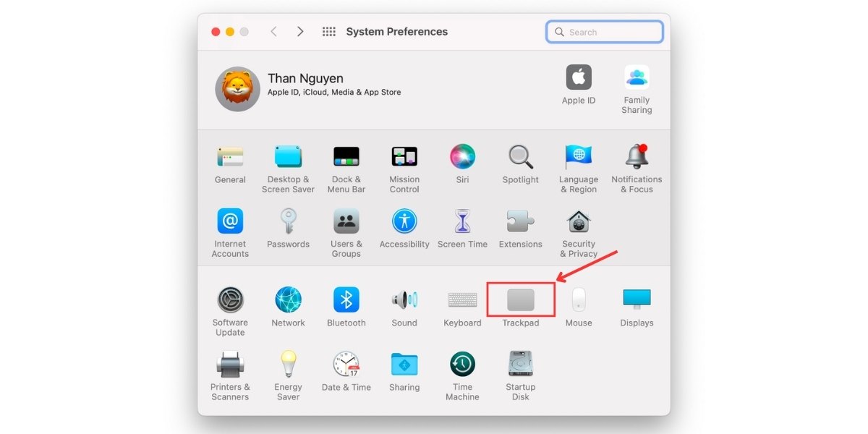
Task: Open Users & Groups pane
Action: [x=346, y=221]
